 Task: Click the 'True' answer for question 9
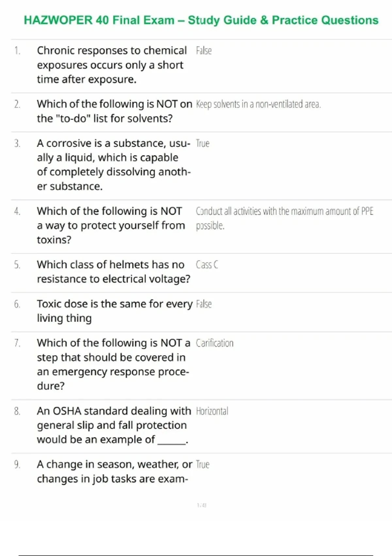(x=203, y=464)
